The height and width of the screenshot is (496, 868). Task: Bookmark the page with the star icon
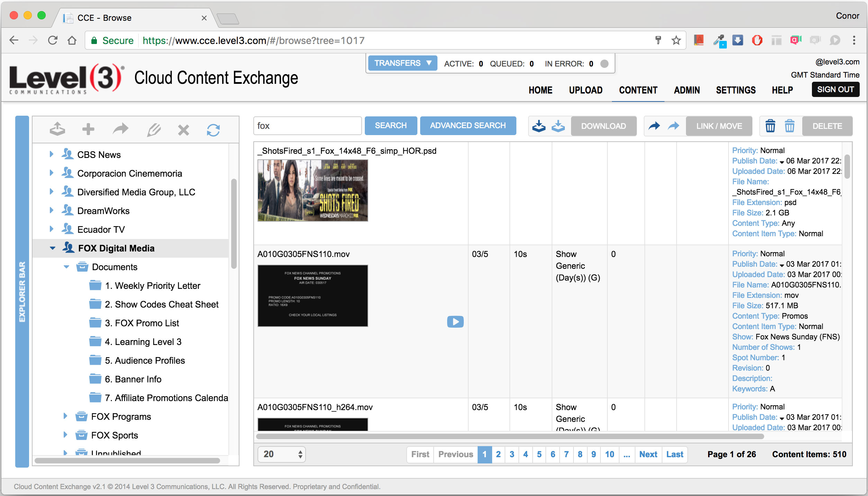click(x=676, y=41)
